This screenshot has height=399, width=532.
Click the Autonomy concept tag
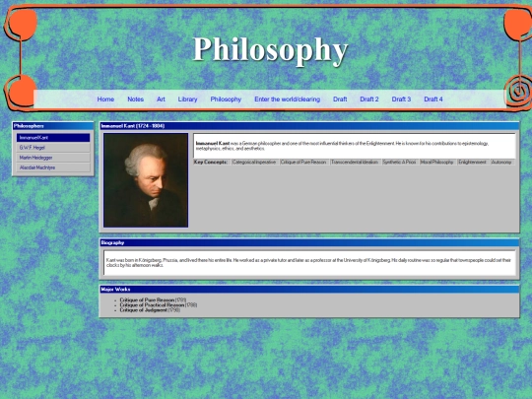501,163
